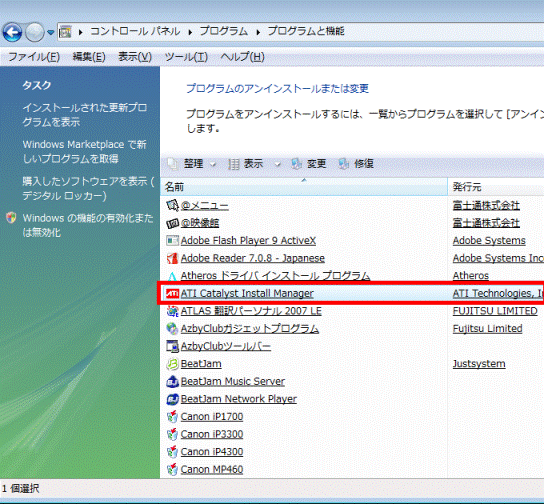Click the 整理 toolbar button

[187, 164]
